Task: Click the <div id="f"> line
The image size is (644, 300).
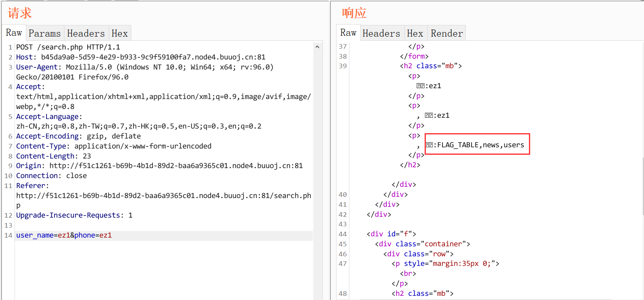Action: click(x=391, y=234)
